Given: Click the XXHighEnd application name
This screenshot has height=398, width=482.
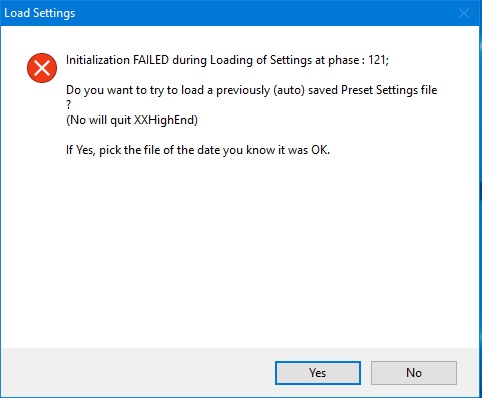Looking at the screenshot, I should [164, 120].
